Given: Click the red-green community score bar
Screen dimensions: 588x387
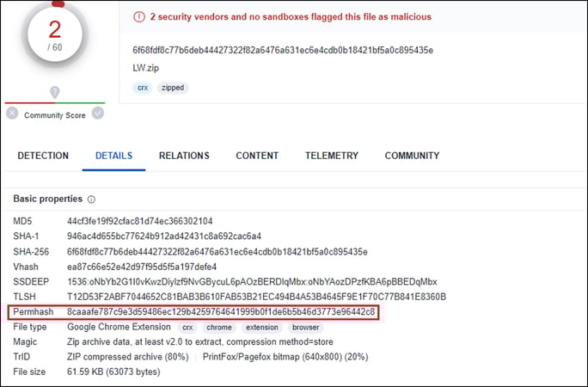Looking at the screenshot, I should click(x=55, y=101).
